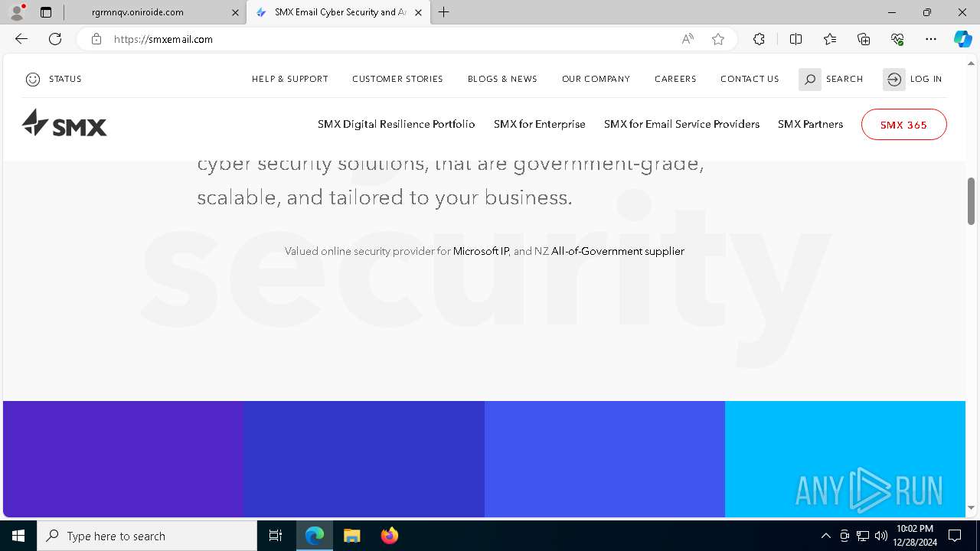980x551 pixels.
Task: Open Browser essentials heart icon
Action: (x=897, y=39)
